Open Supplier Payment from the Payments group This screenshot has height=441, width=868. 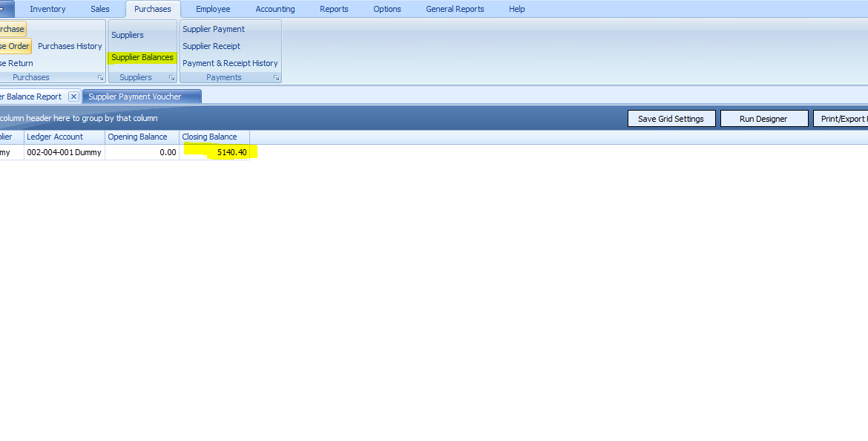tap(214, 29)
